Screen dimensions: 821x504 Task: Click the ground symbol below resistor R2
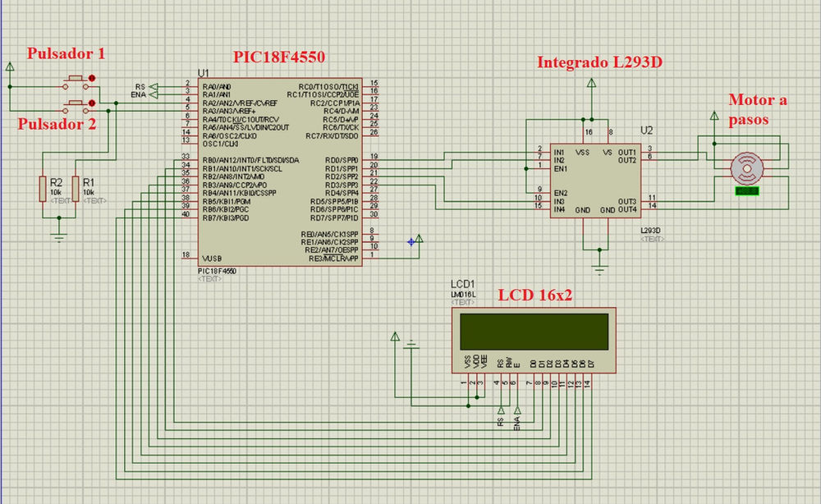[x=57, y=236]
